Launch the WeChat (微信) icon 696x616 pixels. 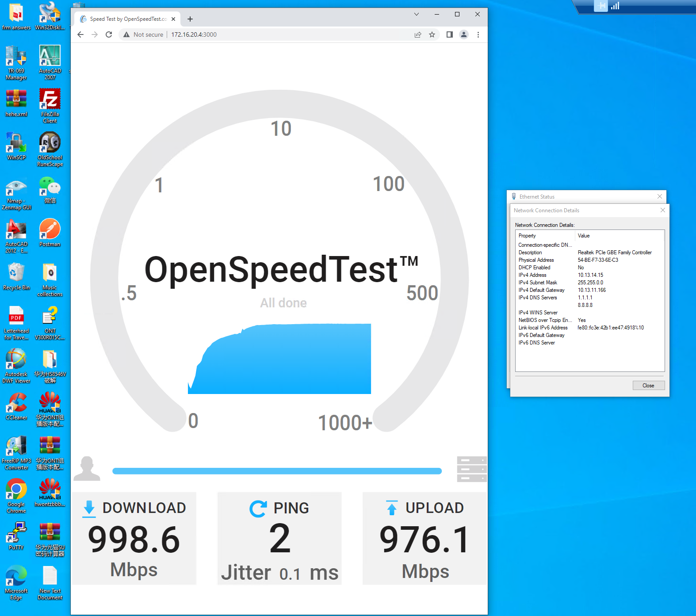coord(50,190)
